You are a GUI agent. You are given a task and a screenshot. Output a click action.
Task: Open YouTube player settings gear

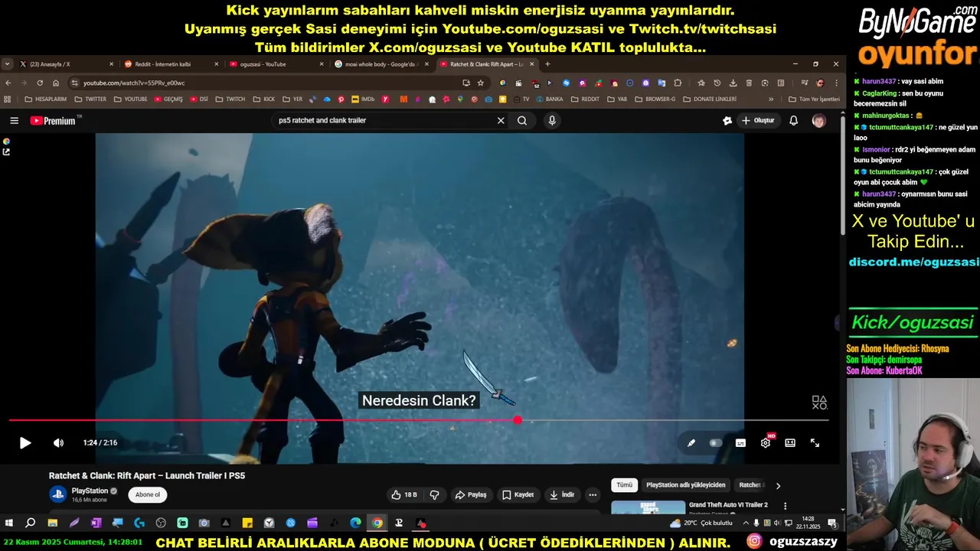point(765,443)
